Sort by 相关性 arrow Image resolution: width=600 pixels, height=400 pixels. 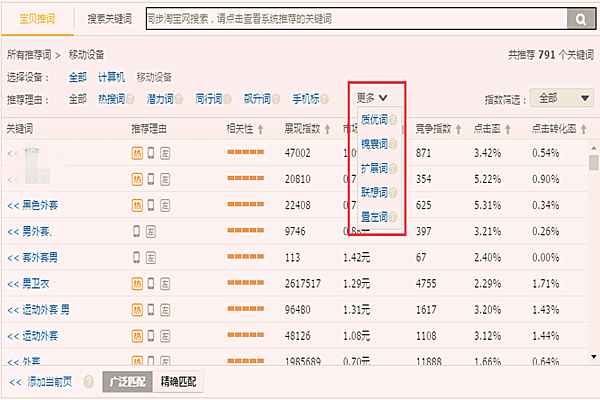(x=260, y=129)
